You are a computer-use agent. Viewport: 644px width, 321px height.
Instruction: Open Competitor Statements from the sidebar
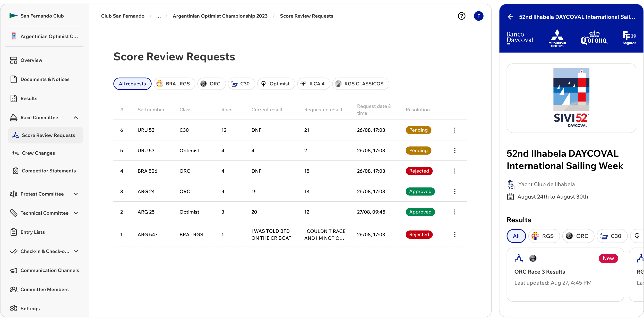click(x=48, y=171)
